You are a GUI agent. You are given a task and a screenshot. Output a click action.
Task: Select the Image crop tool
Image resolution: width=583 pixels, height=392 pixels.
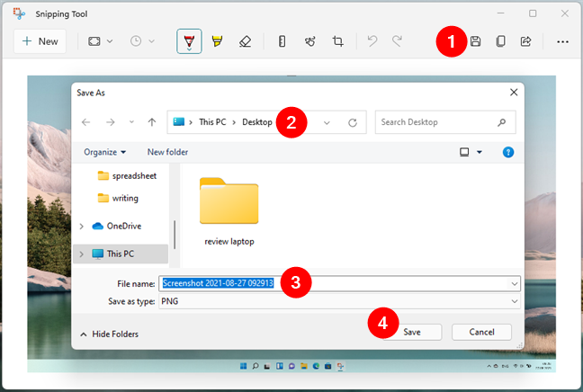point(338,41)
